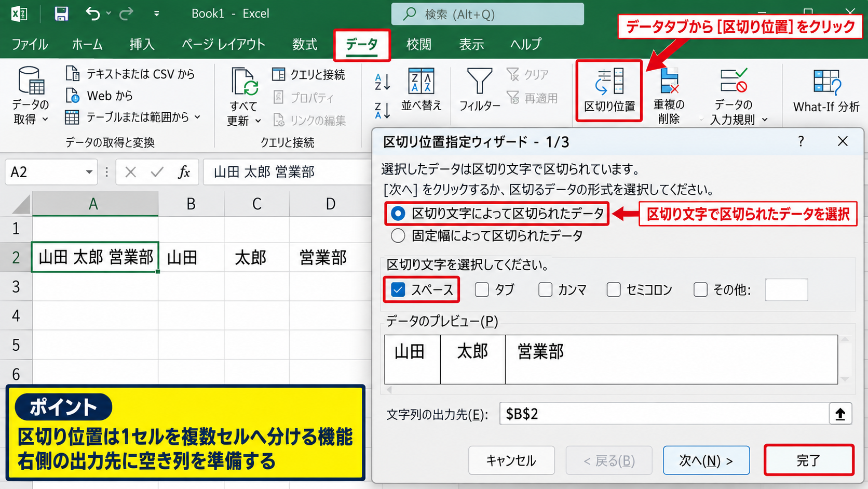Screen dimensions: 868x489
Task: Open データの取得 (Get Data) button
Action: tap(31, 95)
